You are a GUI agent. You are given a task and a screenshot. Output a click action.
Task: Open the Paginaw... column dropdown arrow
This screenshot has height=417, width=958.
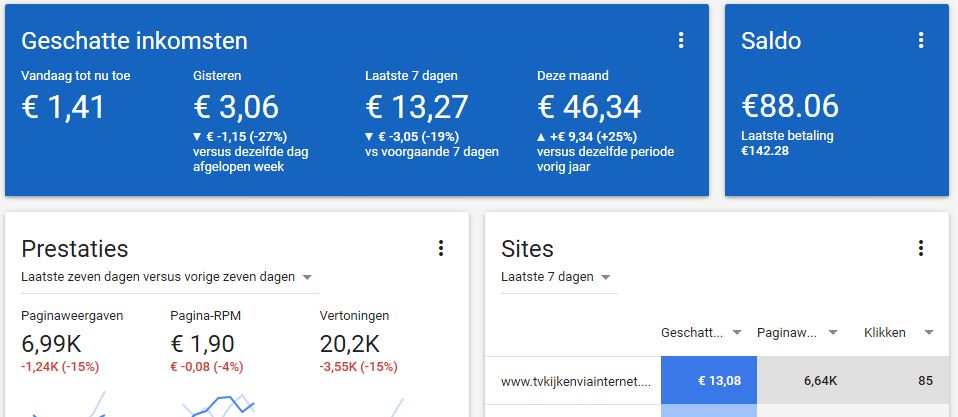pos(832,333)
